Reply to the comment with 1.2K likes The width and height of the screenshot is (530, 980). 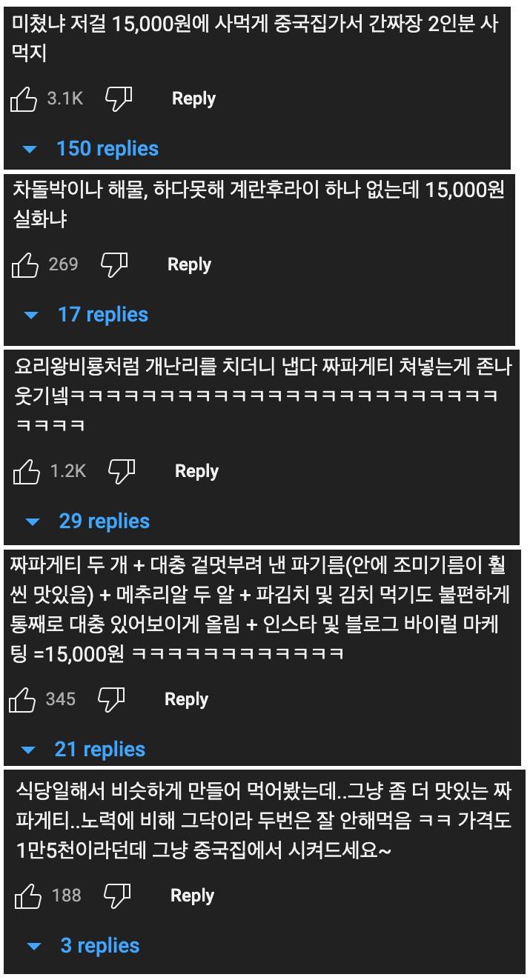[x=196, y=472]
